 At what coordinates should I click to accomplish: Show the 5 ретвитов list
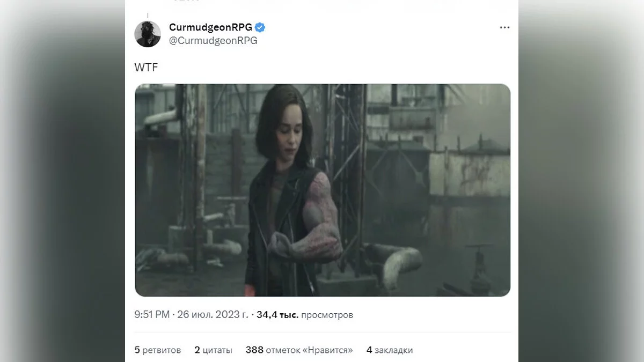pyautogui.click(x=158, y=350)
